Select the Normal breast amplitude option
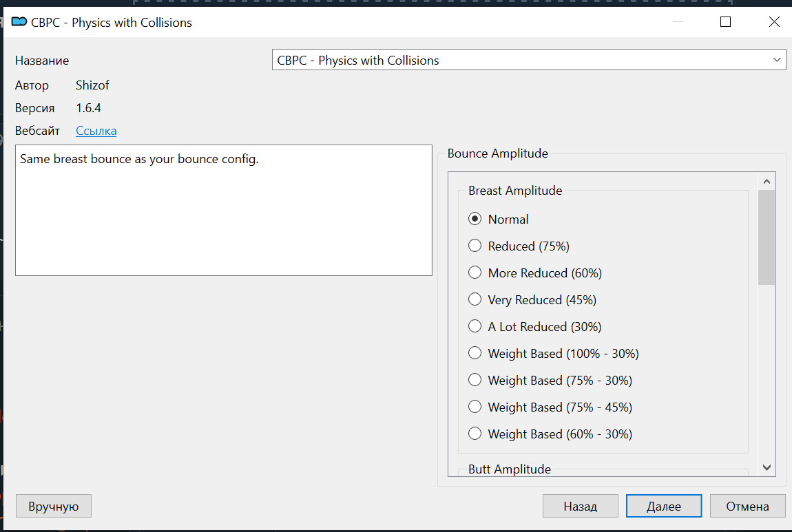792x532 pixels. pos(475,219)
